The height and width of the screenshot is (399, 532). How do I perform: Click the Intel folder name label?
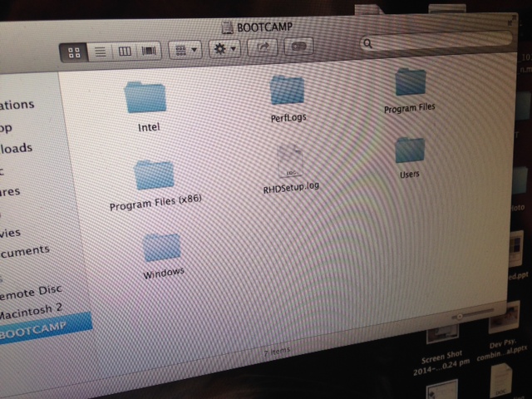149,127
